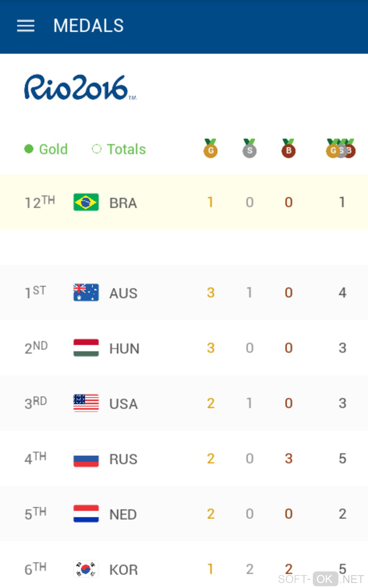The image size is (368, 588).
Task: Open the AUS country row
Action: pyautogui.click(x=184, y=292)
